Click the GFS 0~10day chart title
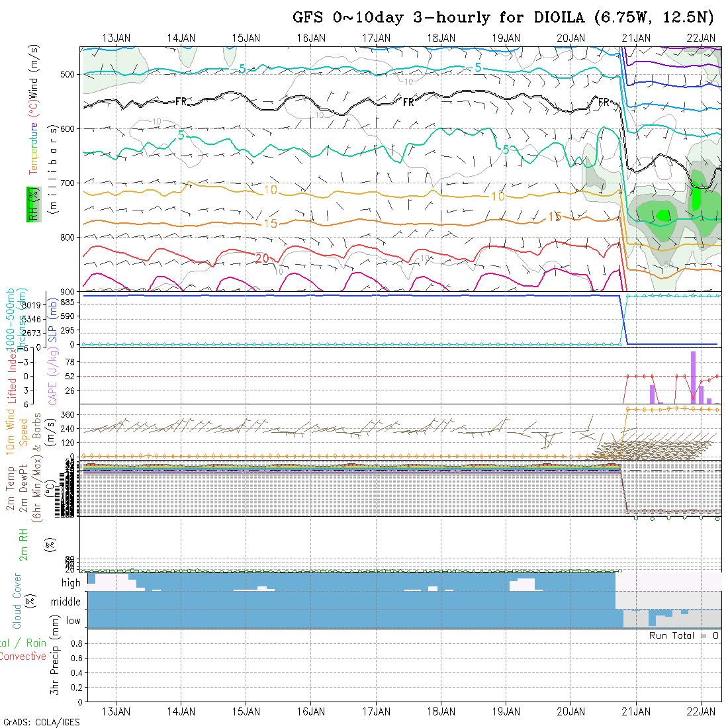Screen dimensions: 728x728 503,17
